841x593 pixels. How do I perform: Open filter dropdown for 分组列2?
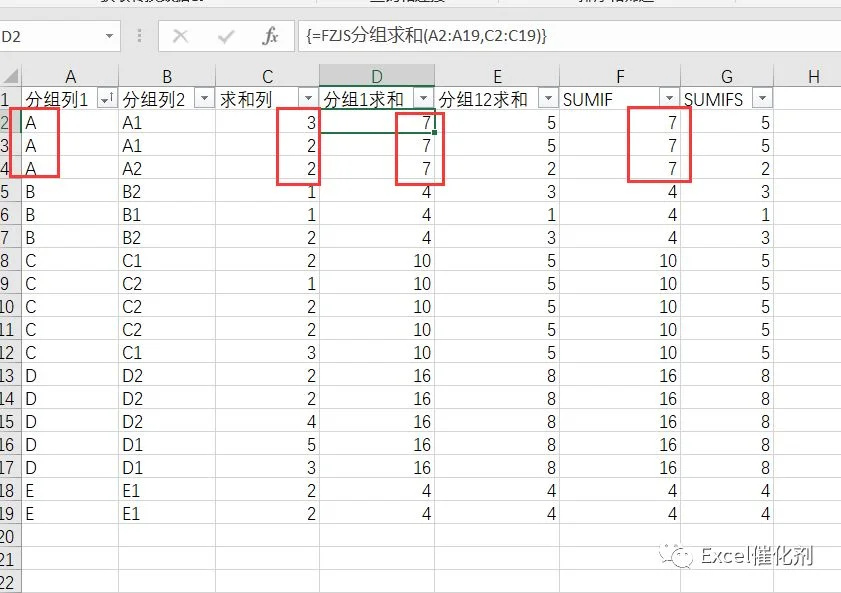coord(204,99)
